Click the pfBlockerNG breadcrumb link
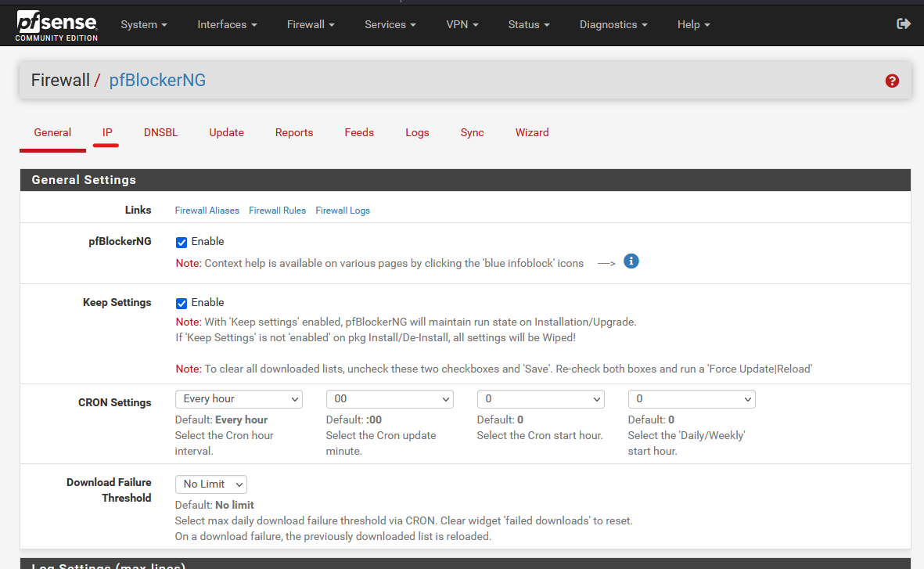The width and height of the screenshot is (924, 569). (x=157, y=80)
